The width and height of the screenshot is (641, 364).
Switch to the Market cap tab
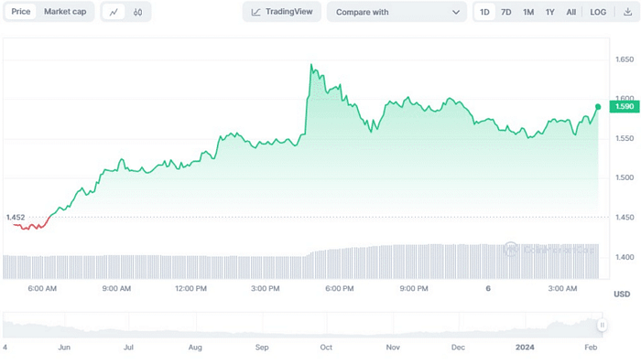coord(65,12)
